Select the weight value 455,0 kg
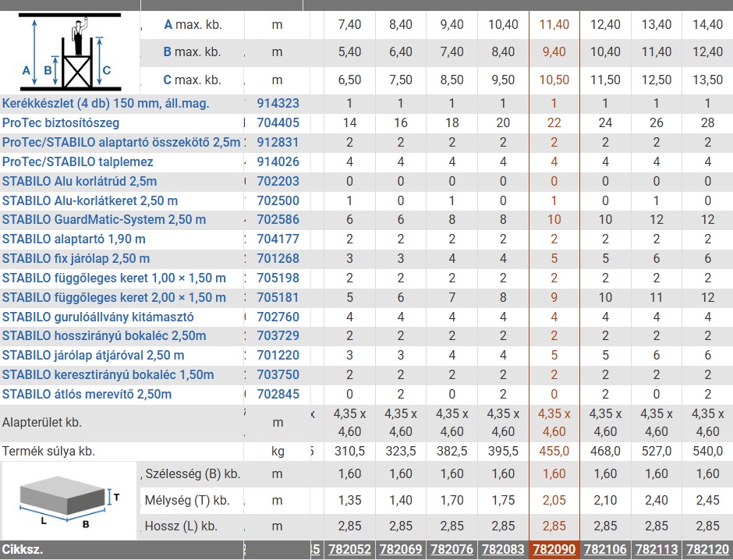Screen dimensions: 733x560 pos(554,451)
